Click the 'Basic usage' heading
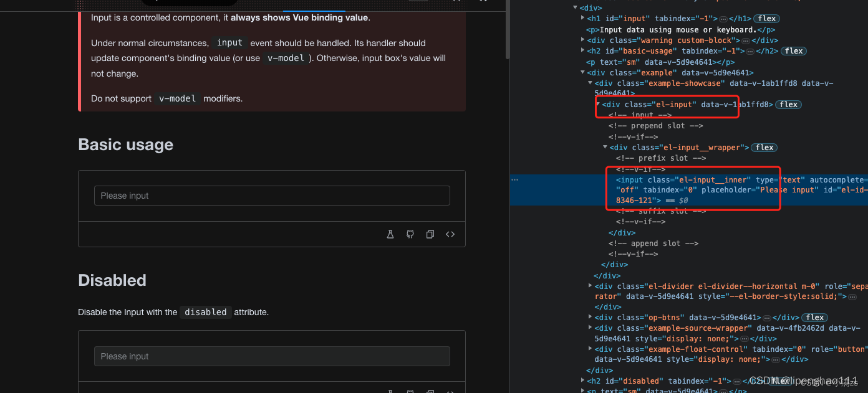Viewport: 868px width, 393px height. coord(126,144)
